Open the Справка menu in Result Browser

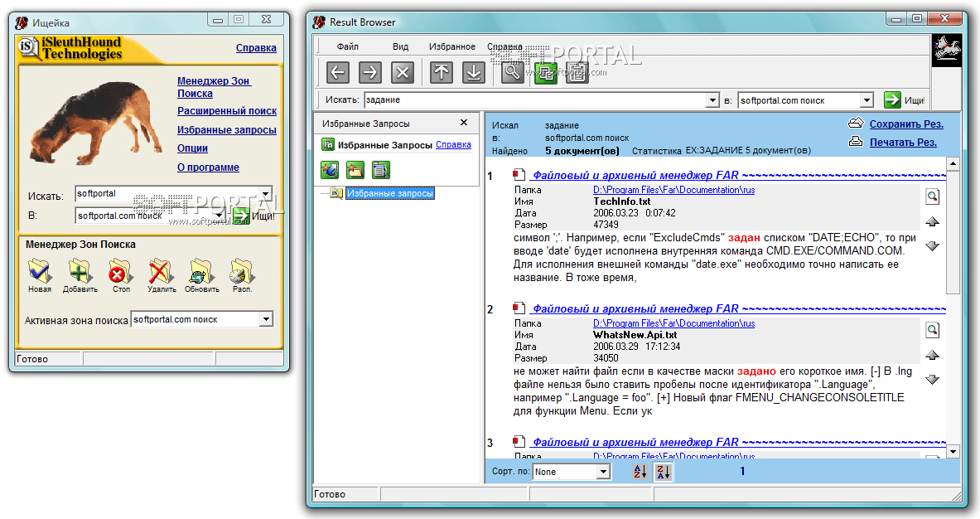[504, 47]
